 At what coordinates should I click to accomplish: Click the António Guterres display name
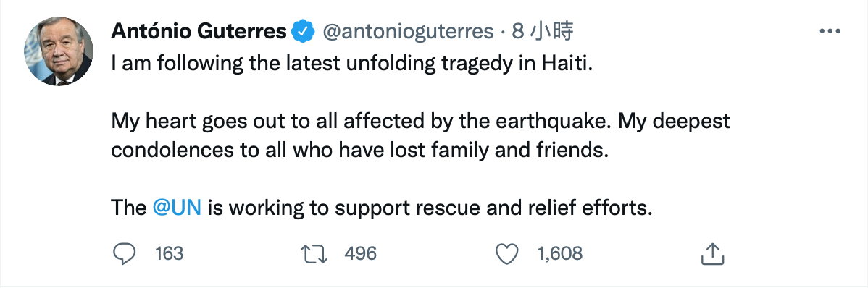pyautogui.click(x=199, y=32)
